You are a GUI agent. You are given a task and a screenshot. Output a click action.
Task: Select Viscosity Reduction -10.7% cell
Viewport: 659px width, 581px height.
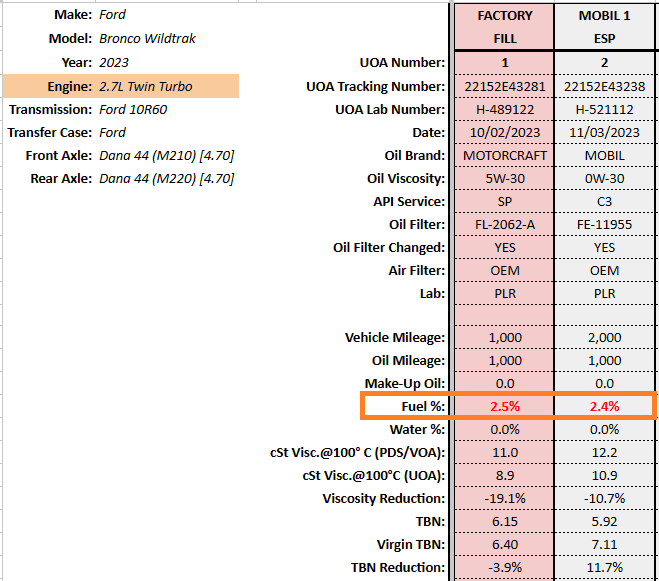point(604,499)
